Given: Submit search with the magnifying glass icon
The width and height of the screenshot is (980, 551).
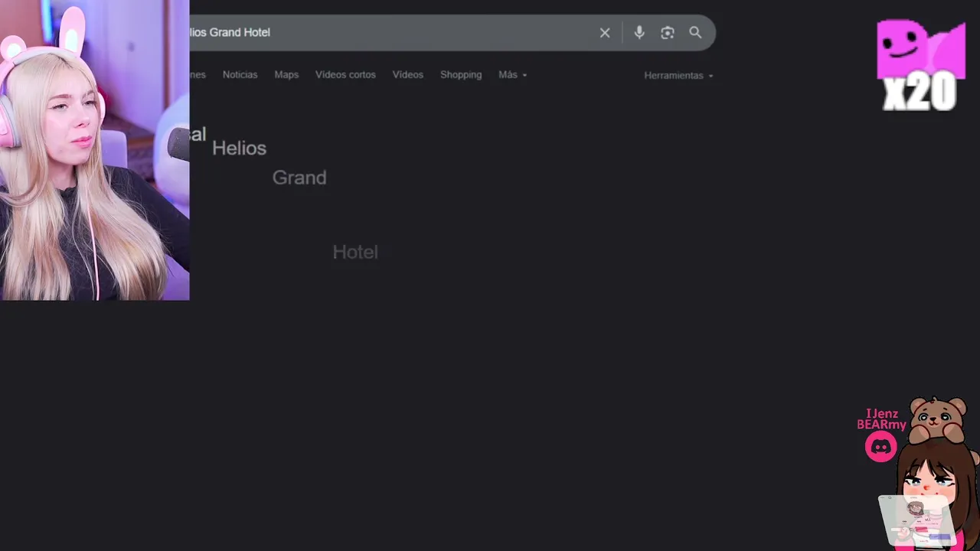Looking at the screenshot, I should coord(695,32).
